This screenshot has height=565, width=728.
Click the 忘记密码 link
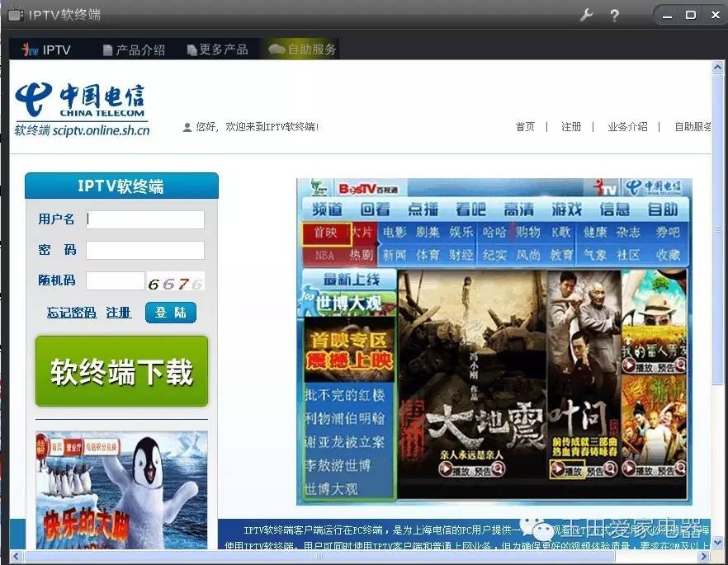point(72,312)
